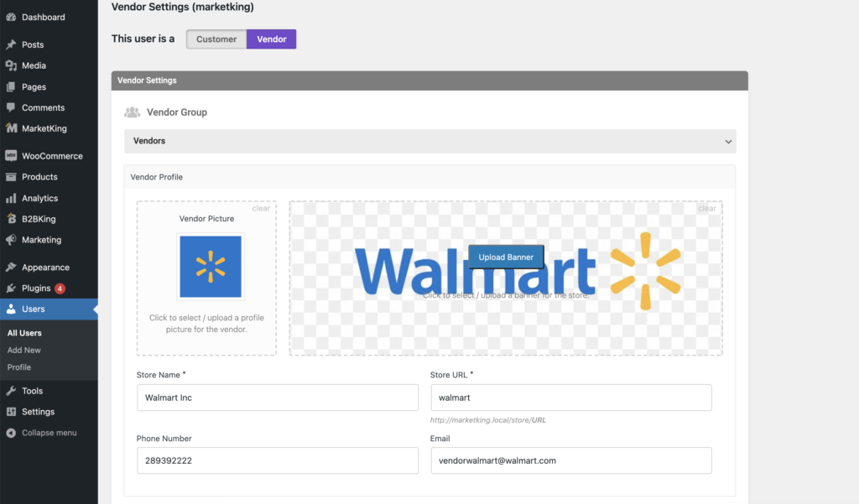
Task: Click the Plugins plug icon
Action: 11,288
